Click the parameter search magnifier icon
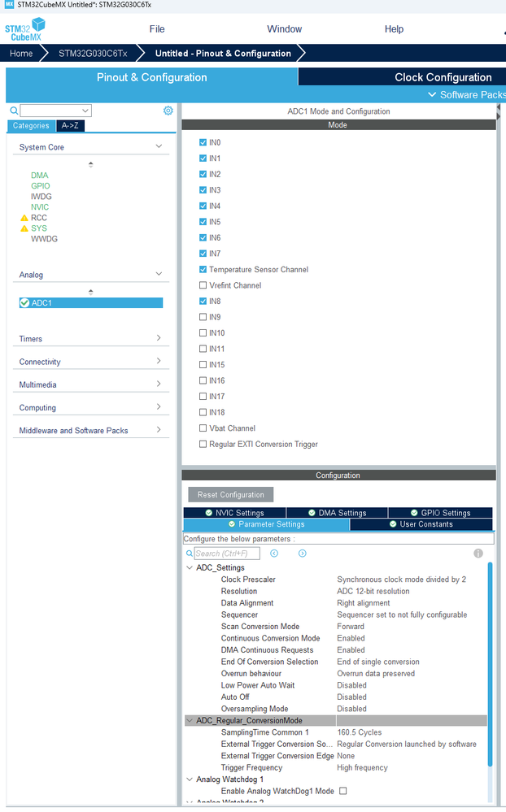 190,554
